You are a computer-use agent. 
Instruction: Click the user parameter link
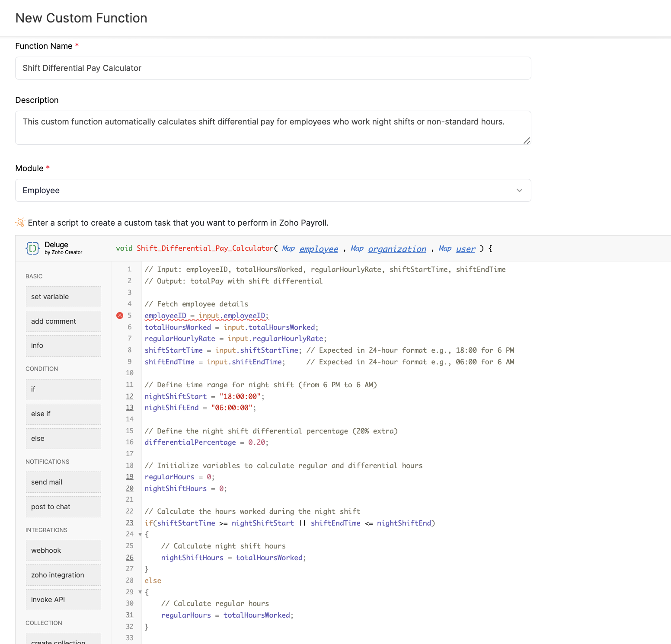click(x=466, y=249)
